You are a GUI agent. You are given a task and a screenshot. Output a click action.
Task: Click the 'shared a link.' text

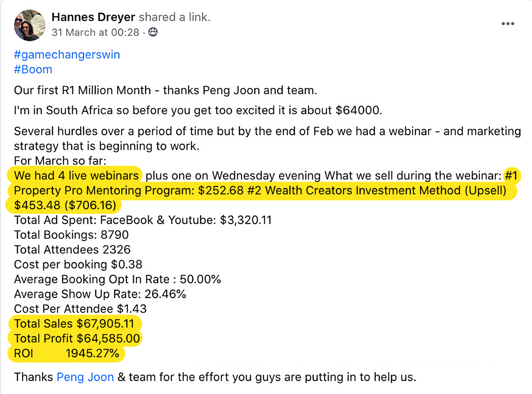(175, 17)
